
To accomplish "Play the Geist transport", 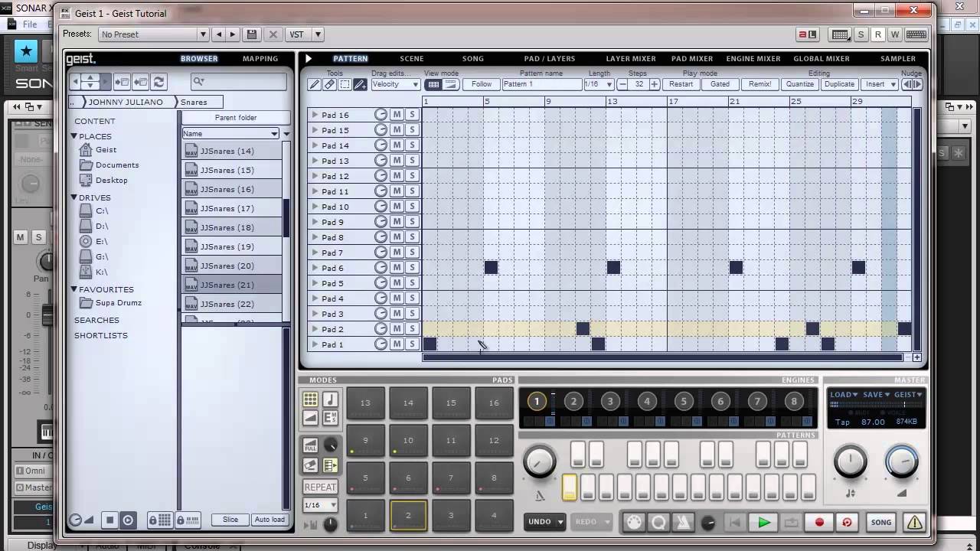I will [763, 523].
